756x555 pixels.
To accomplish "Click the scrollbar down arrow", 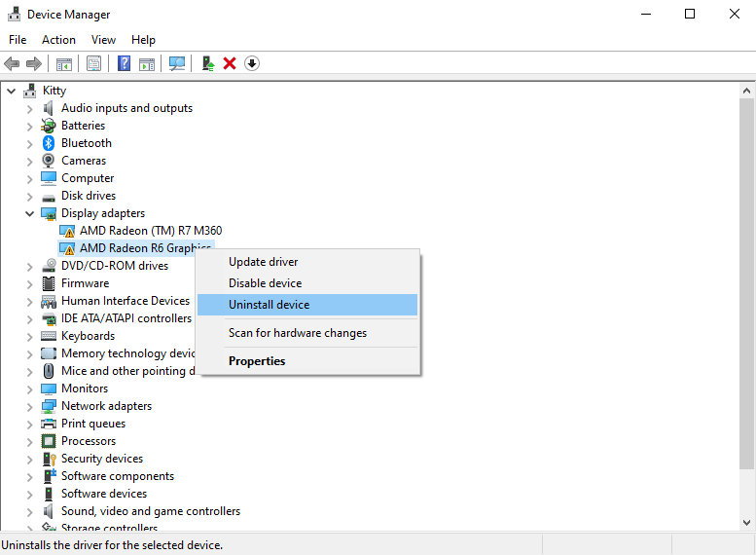I will pyautogui.click(x=747, y=522).
